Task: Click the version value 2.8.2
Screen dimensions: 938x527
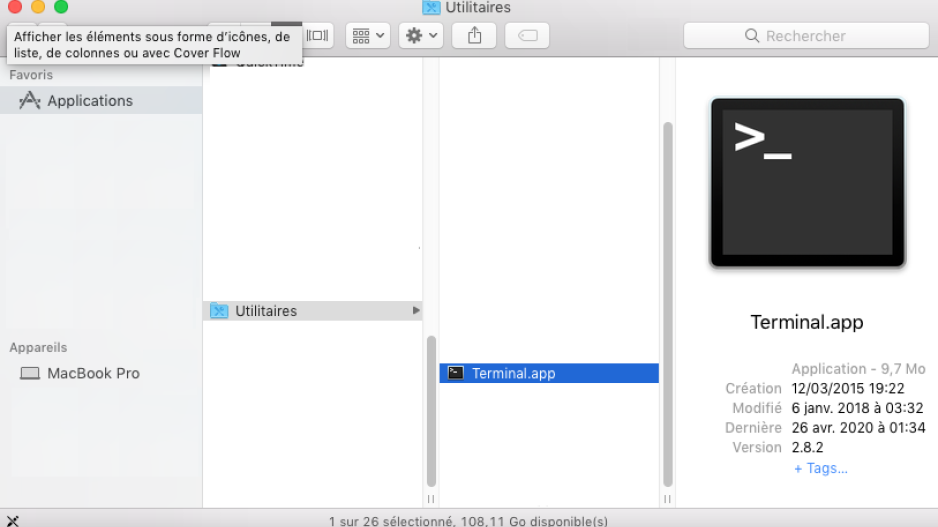Action: click(808, 447)
